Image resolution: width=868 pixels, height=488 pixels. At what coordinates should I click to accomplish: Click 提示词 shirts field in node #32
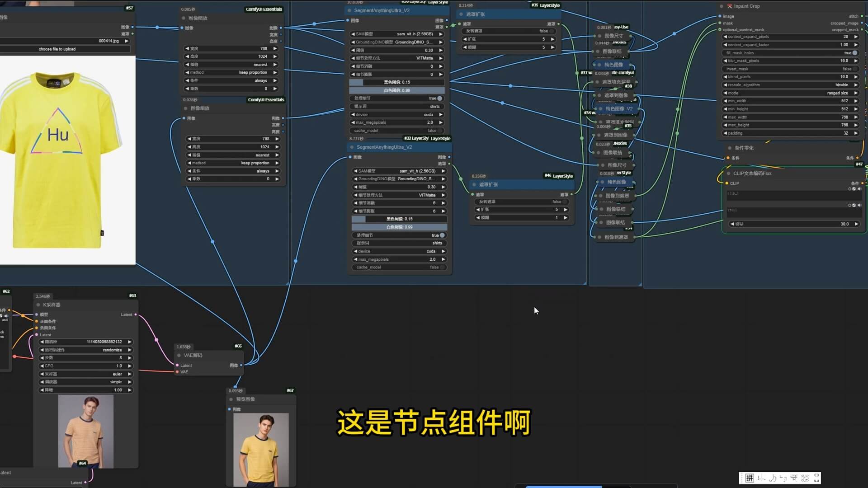pyautogui.click(x=399, y=243)
